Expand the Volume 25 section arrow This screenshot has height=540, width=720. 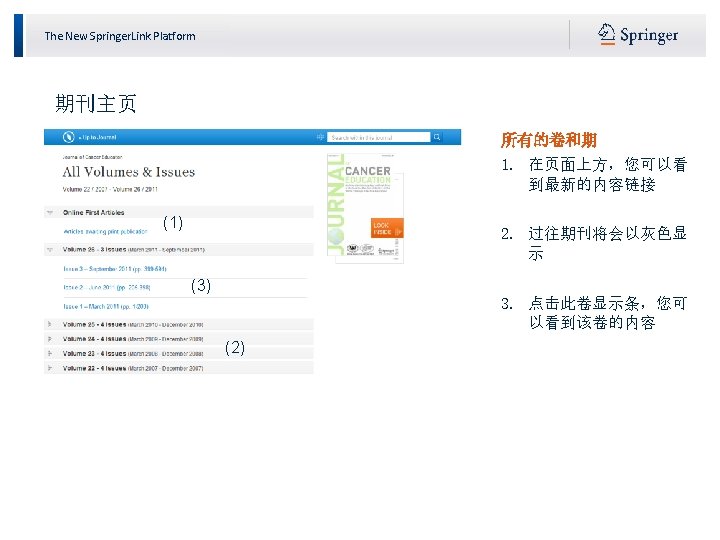[50, 324]
